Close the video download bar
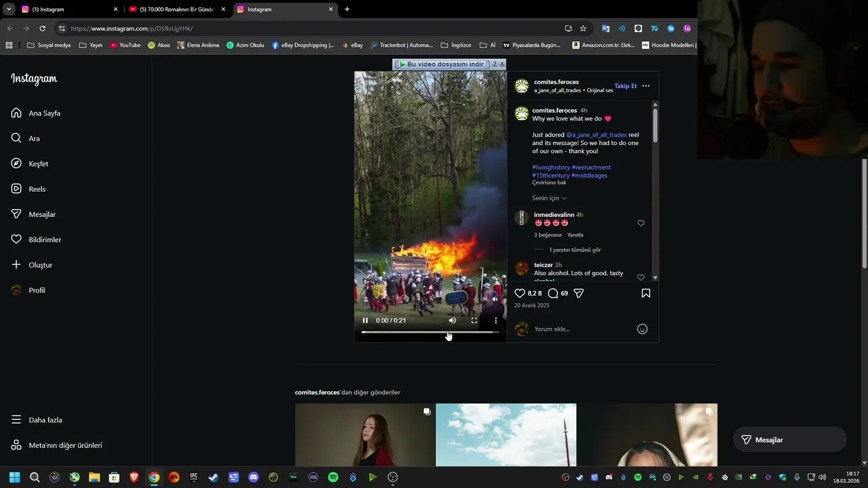 pyautogui.click(x=502, y=64)
